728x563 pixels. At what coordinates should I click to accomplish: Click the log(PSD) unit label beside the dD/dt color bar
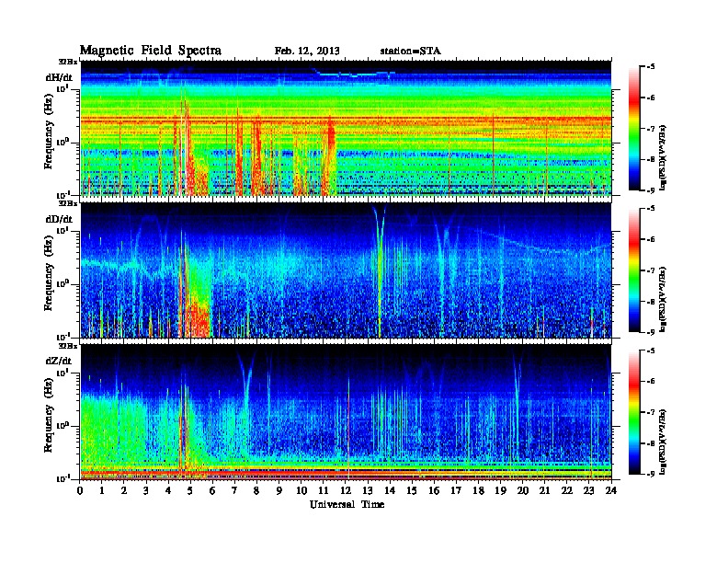[x=663, y=300]
